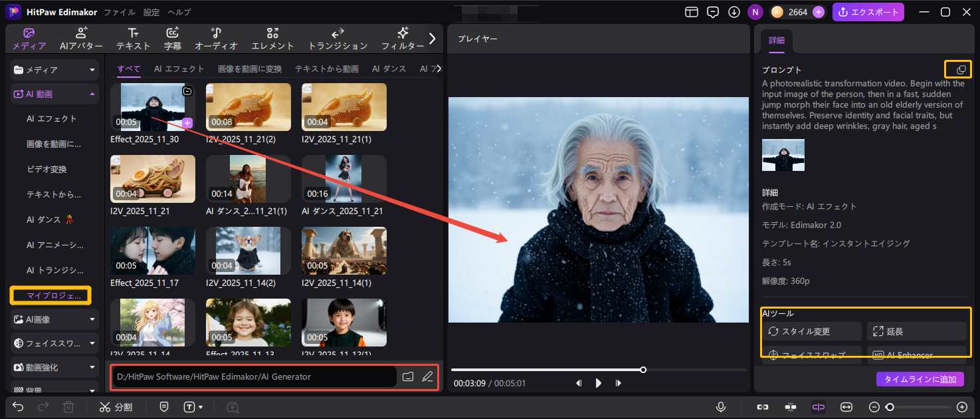
Task: Open the オーディオ panel
Action: point(216,38)
